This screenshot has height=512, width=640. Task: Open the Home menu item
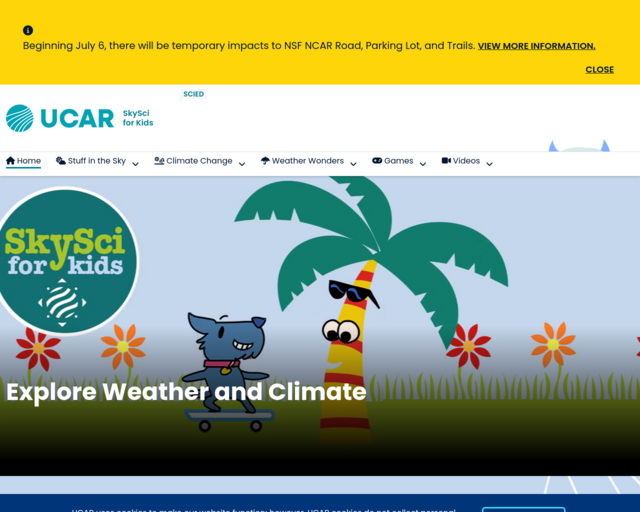pos(23,161)
